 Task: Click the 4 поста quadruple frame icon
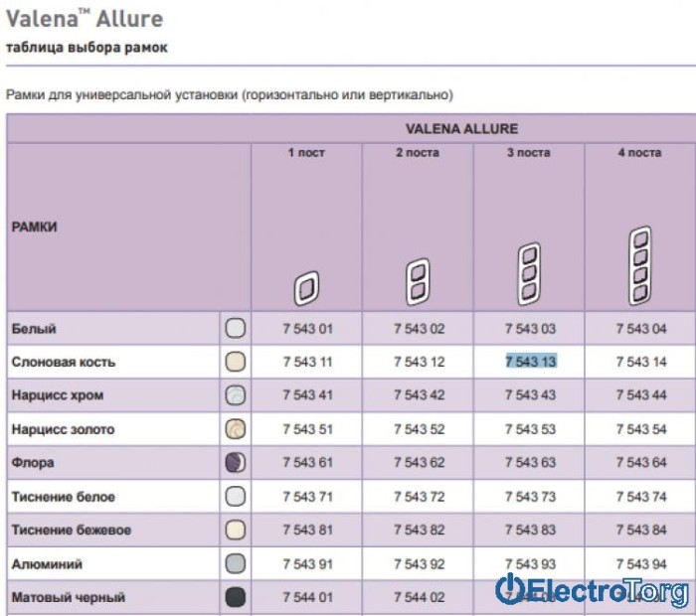[640, 265]
